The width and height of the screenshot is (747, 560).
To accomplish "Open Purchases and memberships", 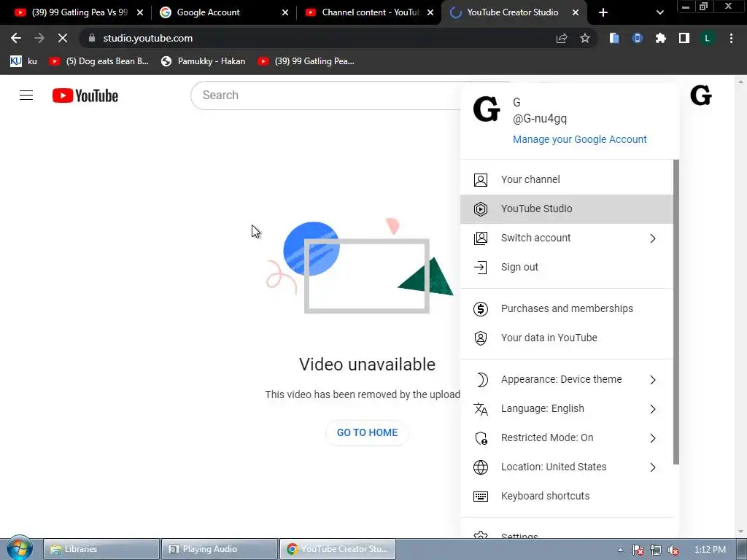I will [566, 309].
